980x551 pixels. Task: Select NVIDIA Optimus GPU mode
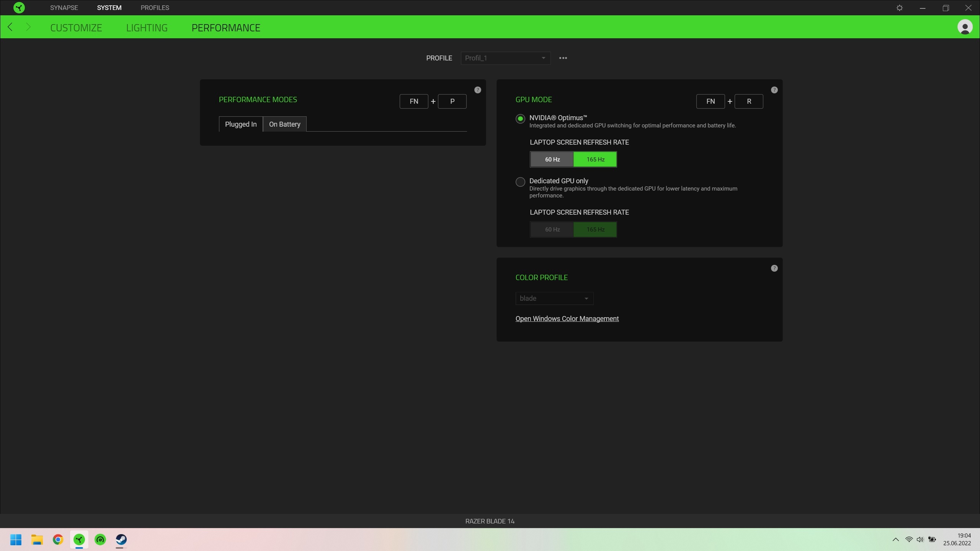point(520,119)
